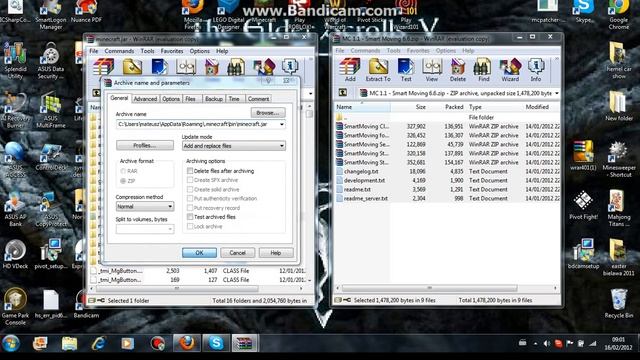
Task: Click the View icon in the Smart Moving WinRAR window
Action: click(432, 70)
